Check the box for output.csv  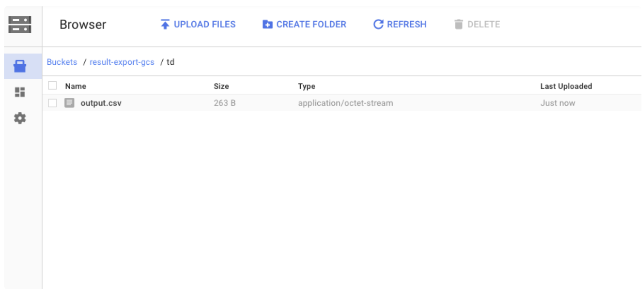pos(52,103)
